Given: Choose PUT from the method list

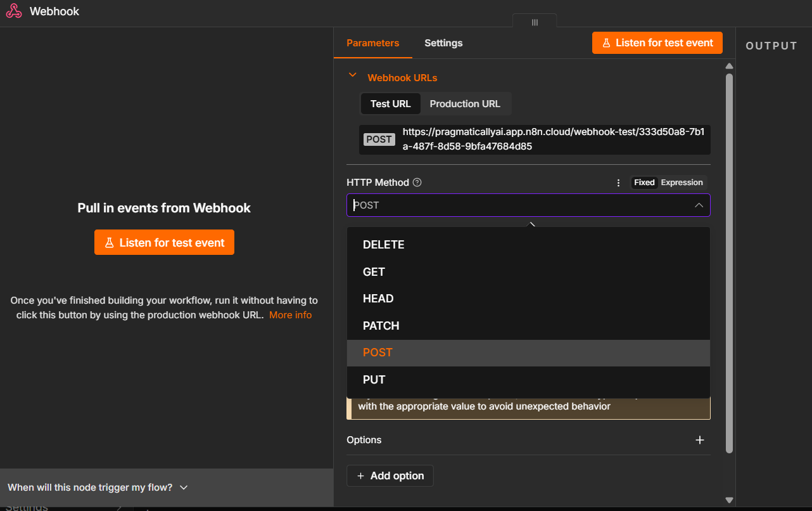Looking at the screenshot, I should (x=528, y=380).
